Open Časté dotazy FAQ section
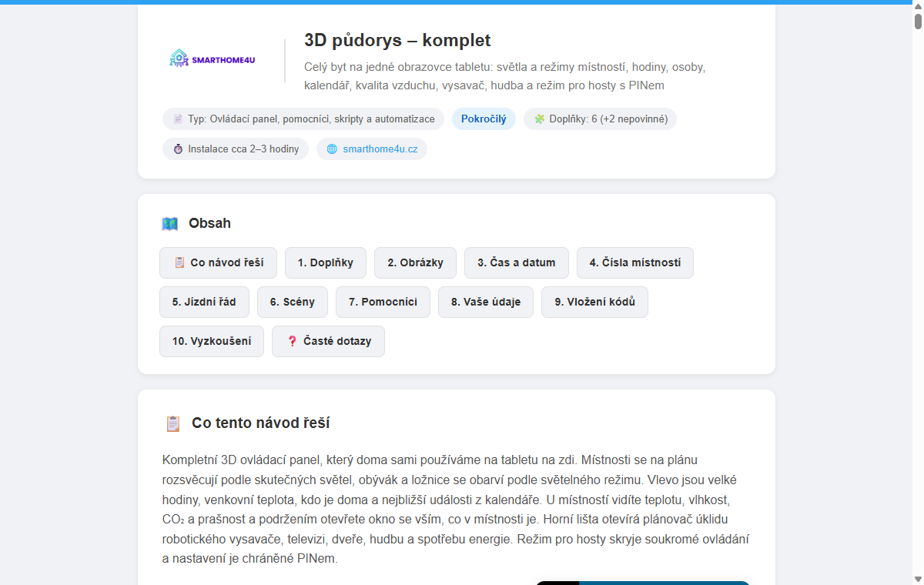The width and height of the screenshot is (924, 585). (x=328, y=341)
